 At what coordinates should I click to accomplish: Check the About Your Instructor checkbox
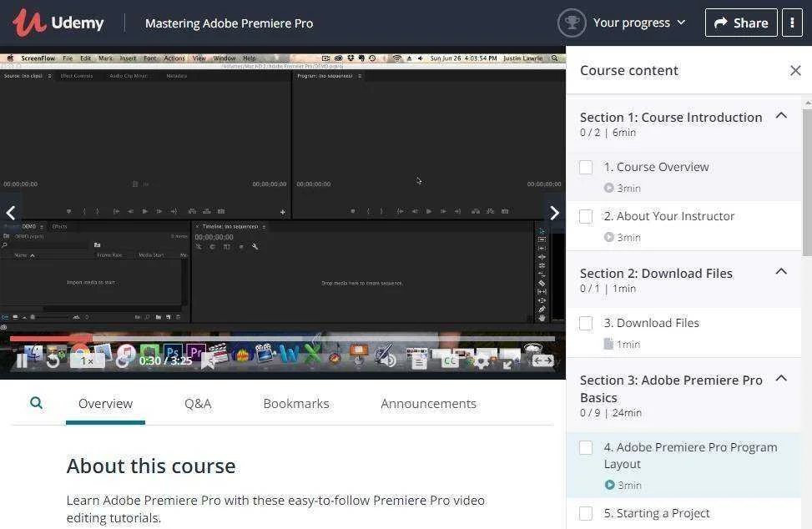coord(586,216)
